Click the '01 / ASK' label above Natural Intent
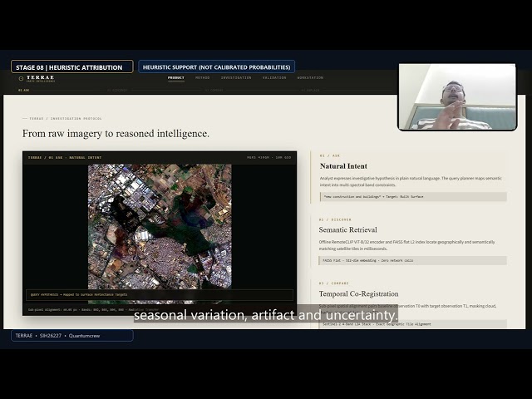 (x=330, y=155)
